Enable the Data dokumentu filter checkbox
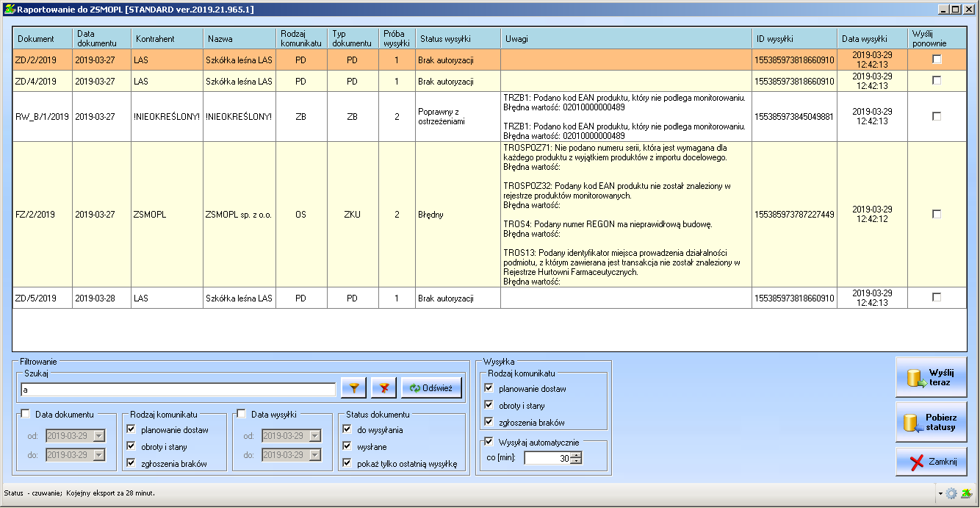Screen dimensions: 980x508 (26, 415)
